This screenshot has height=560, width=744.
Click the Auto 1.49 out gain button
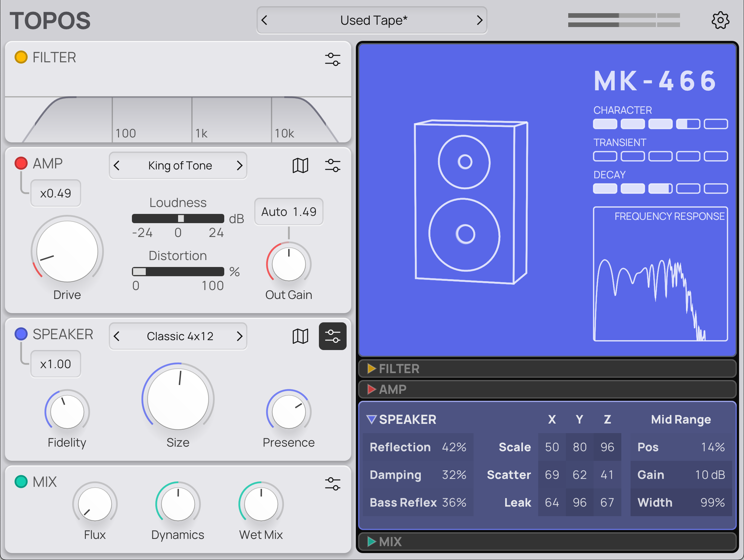pyautogui.click(x=288, y=211)
